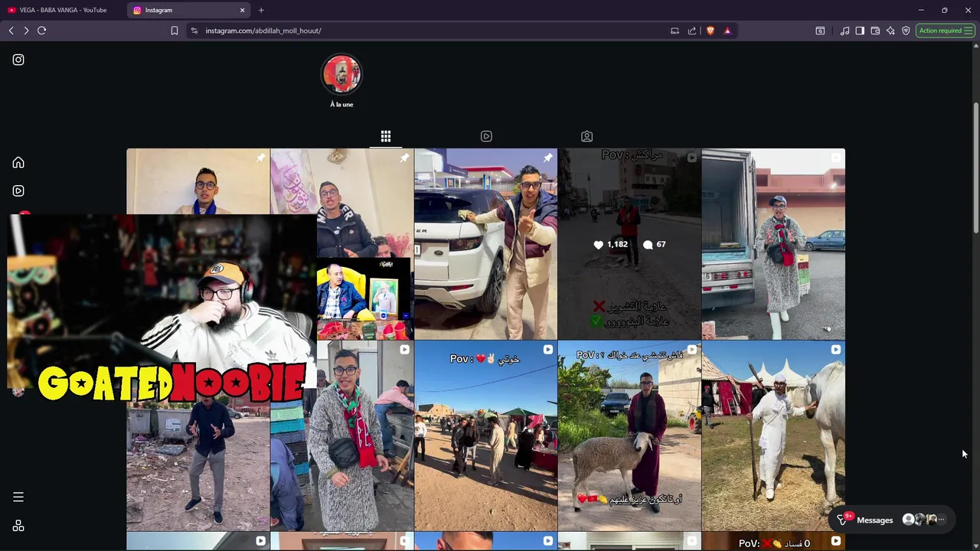This screenshot has width=980, height=551.
Task: Open the tab search icon in toolbar
Action: pyautogui.click(x=820, y=31)
